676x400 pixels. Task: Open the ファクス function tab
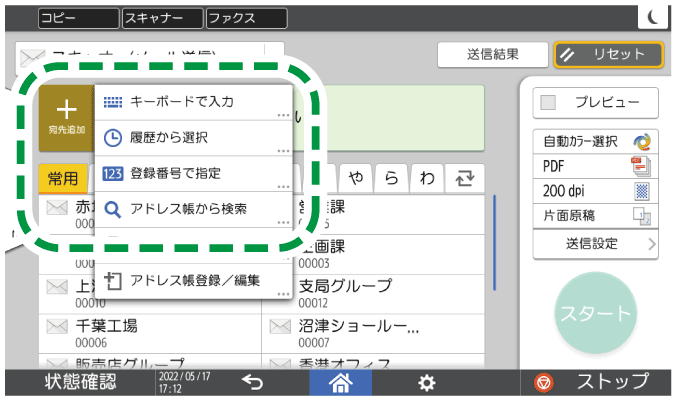click(x=247, y=18)
